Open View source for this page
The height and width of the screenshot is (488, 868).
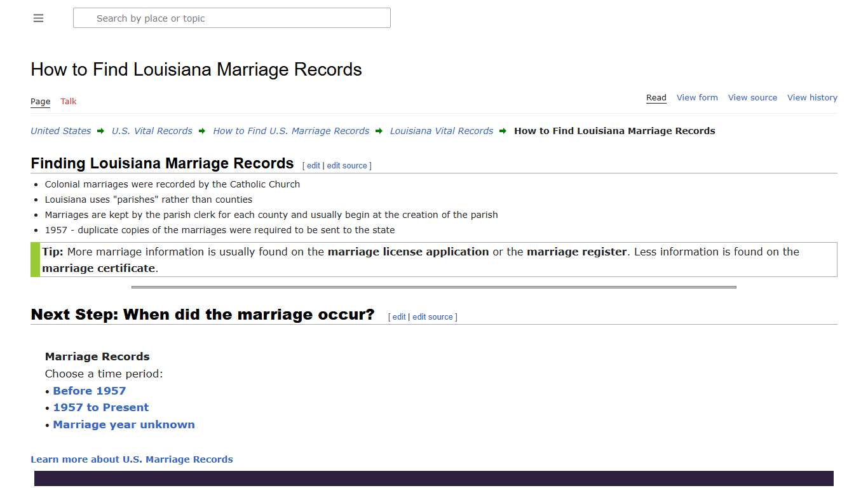[x=752, y=97]
